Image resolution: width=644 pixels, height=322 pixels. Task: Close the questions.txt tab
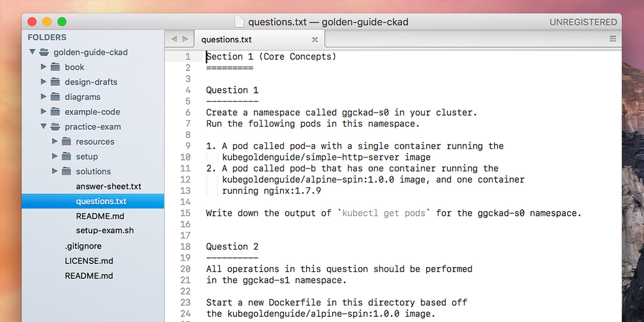[x=315, y=40]
